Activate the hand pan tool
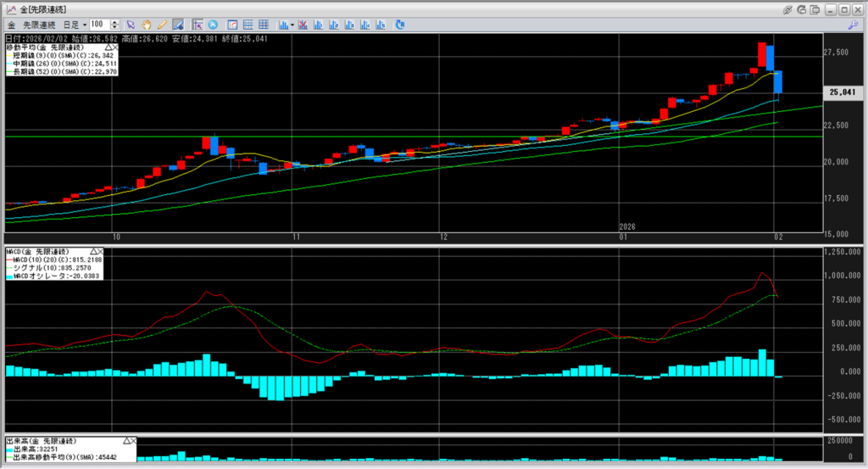 (146, 25)
